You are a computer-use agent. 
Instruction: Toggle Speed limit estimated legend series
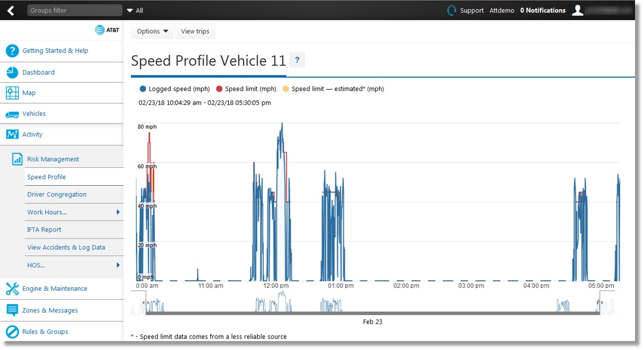coord(333,89)
